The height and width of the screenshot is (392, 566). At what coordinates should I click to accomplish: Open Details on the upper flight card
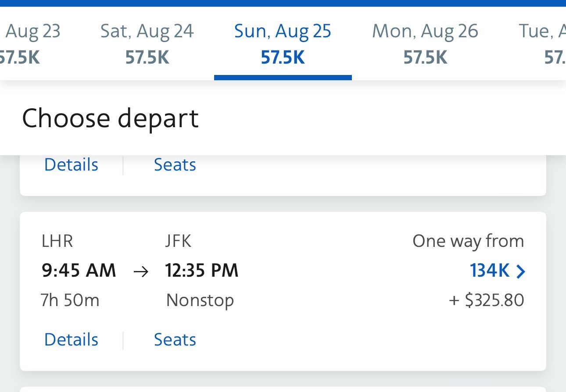pos(71,165)
